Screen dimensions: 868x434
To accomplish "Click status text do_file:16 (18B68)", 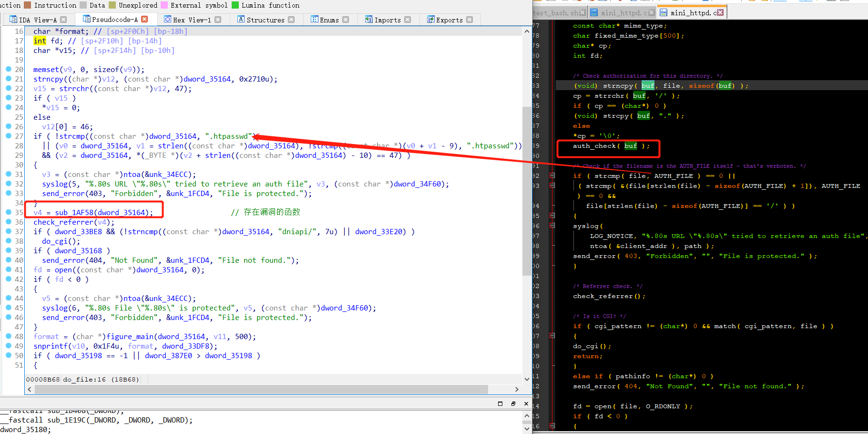I will click(x=101, y=380).
